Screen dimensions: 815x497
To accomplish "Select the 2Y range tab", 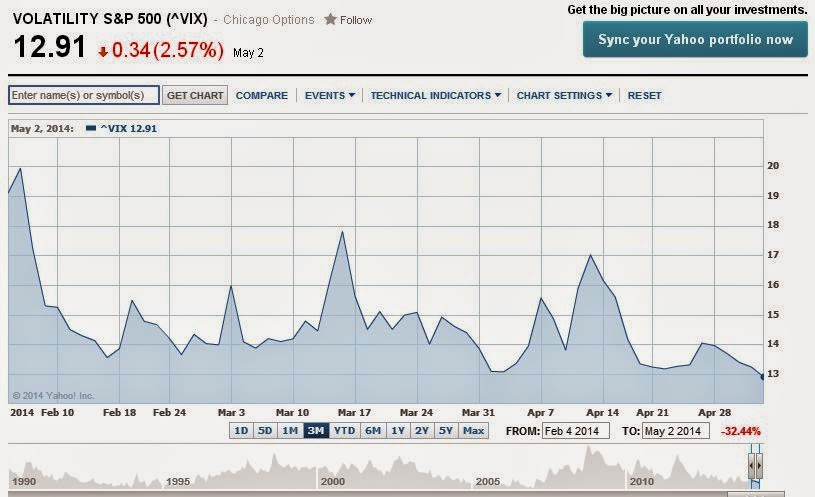I will point(422,430).
